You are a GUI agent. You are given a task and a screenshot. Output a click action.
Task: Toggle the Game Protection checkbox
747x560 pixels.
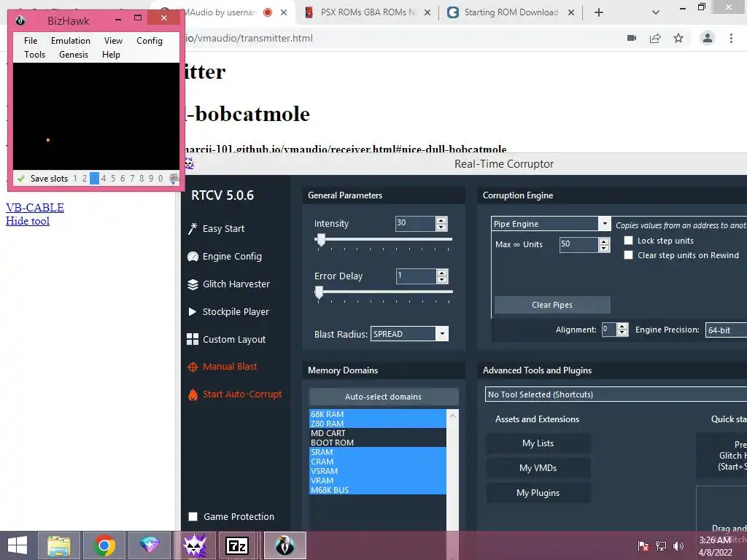[x=193, y=517]
